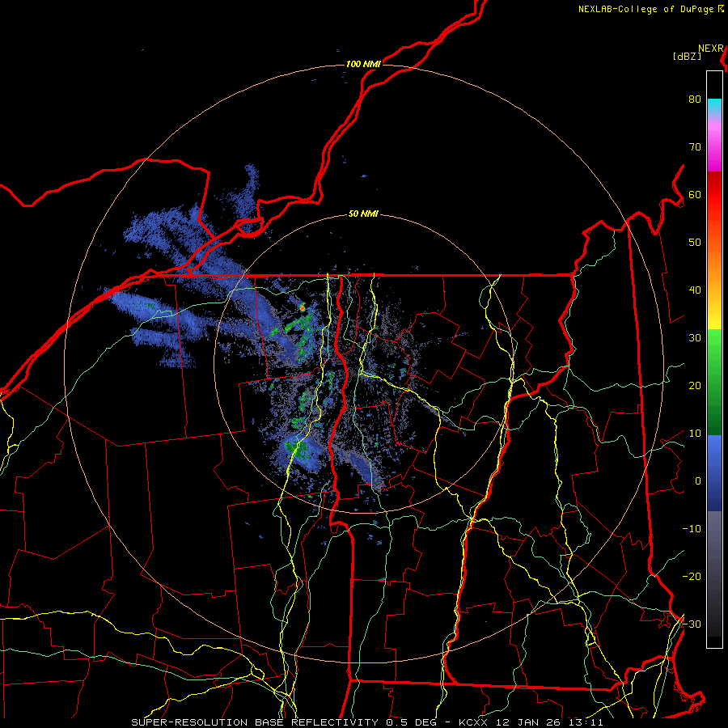
Task: Click the small red-orange high reflectivity echo
Action: (x=303, y=307)
